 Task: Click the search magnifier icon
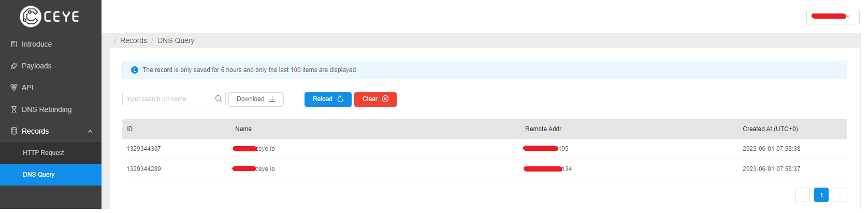(219, 99)
